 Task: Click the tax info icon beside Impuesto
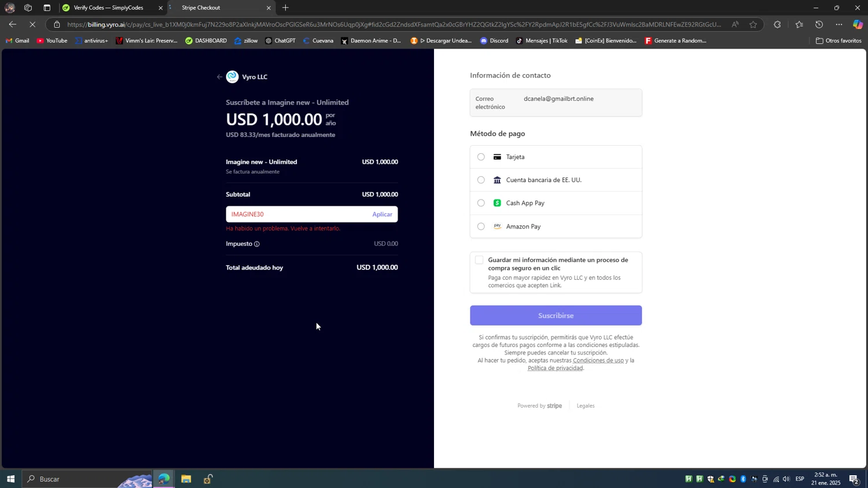click(x=257, y=244)
